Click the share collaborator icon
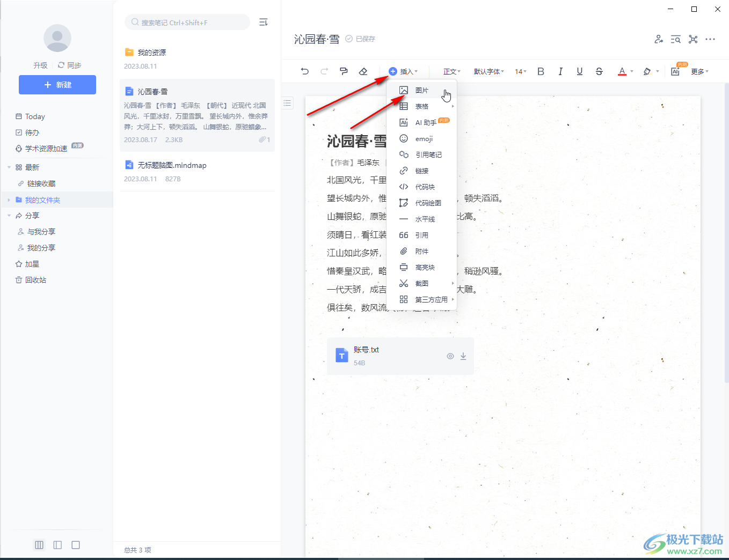The image size is (729, 560). click(659, 39)
